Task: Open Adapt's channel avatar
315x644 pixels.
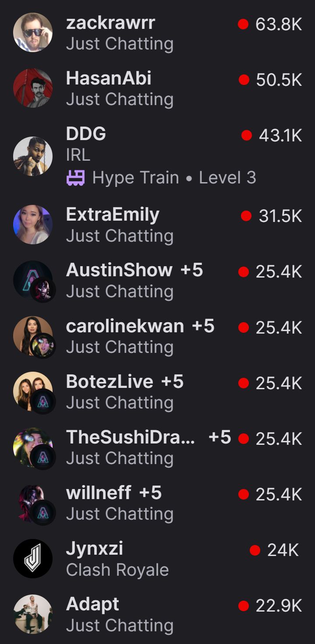Action: (33, 614)
